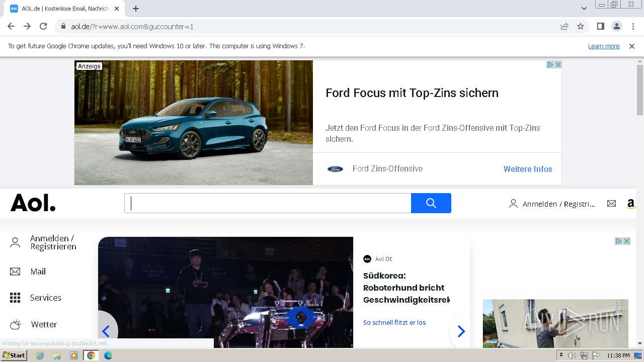Click sidebar Services grid icon
The image size is (644, 362).
[x=15, y=298]
